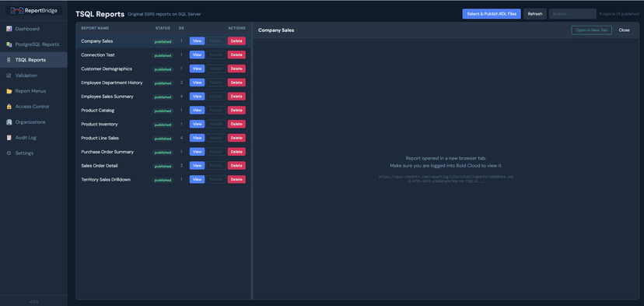This screenshot has width=644, height=306.
Task: Click the Validation checkmark icon
Action: click(9, 76)
